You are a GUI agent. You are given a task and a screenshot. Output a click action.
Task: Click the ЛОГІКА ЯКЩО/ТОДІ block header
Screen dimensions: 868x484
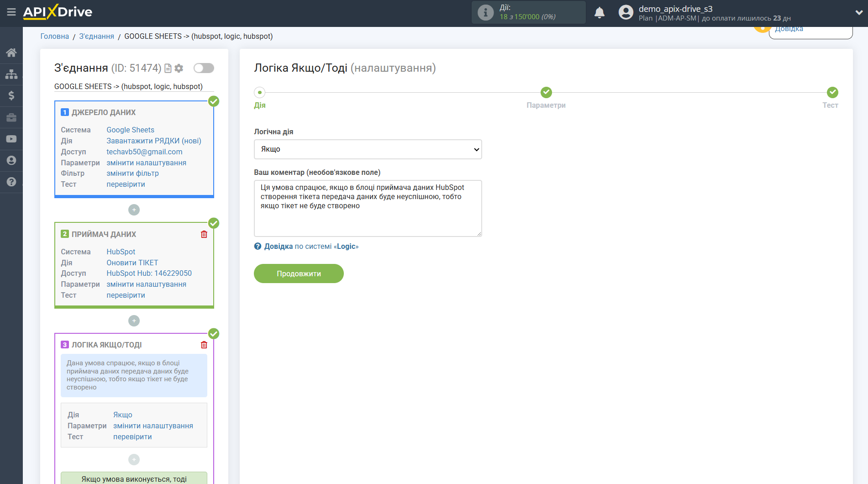106,345
